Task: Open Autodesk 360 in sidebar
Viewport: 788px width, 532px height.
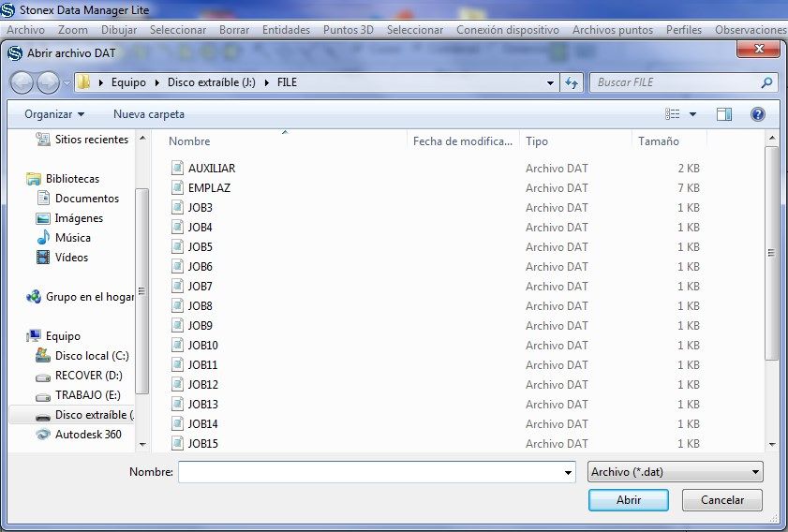Action: click(x=79, y=434)
